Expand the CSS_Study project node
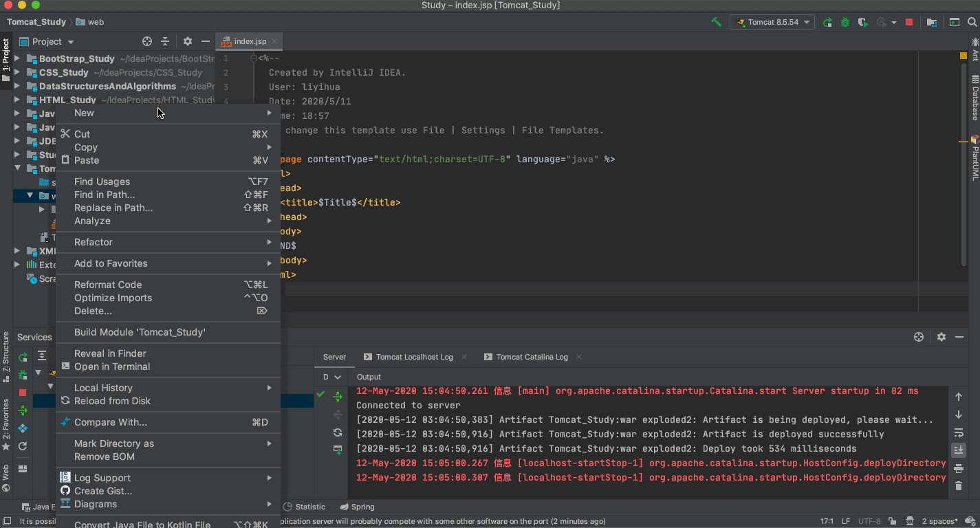 pyautogui.click(x=18, y=72)
